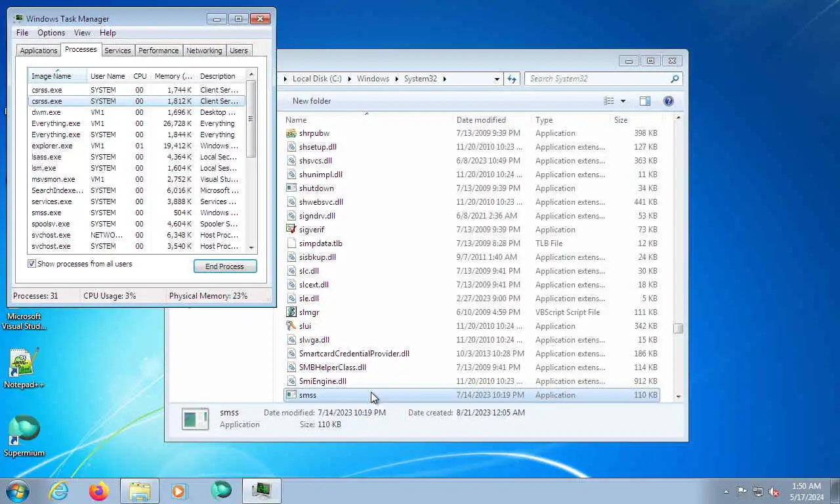Switch to the Services tab

click(117, 51)
